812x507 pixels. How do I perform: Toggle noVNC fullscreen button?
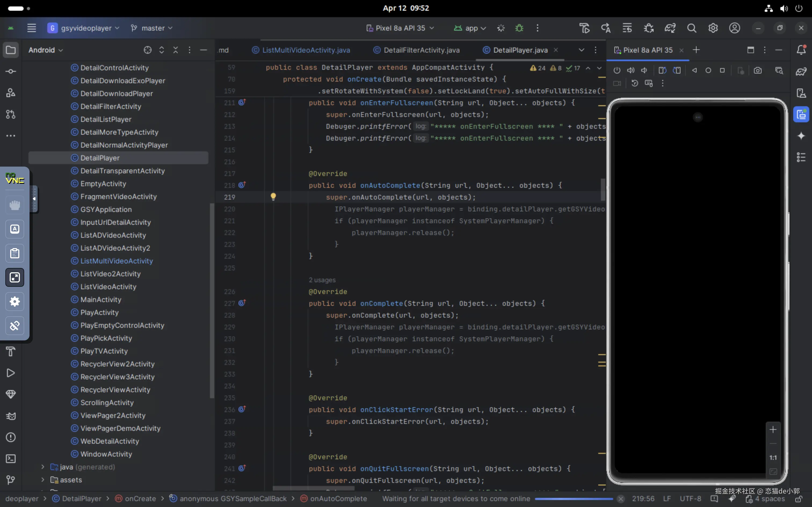coord(15,277)
